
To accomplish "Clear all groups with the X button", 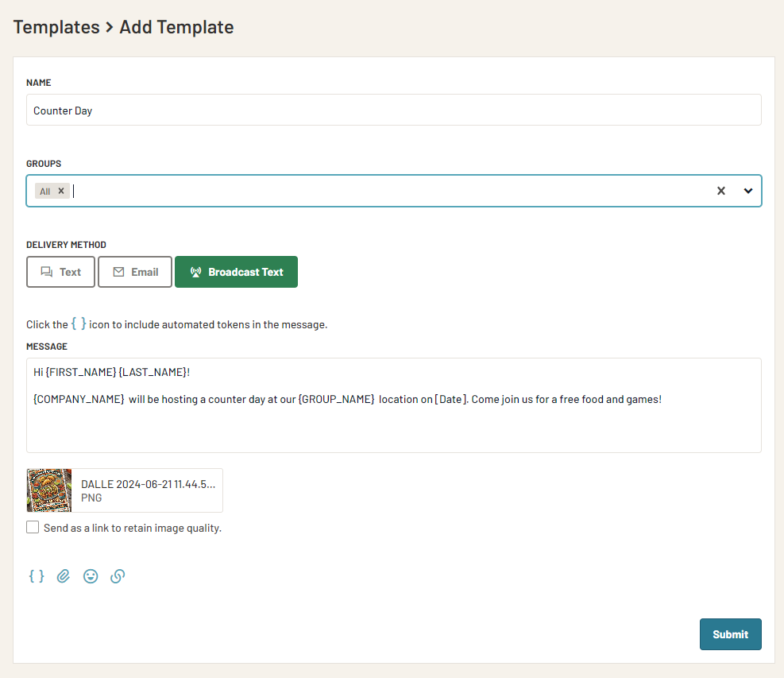I will [721, 191].
